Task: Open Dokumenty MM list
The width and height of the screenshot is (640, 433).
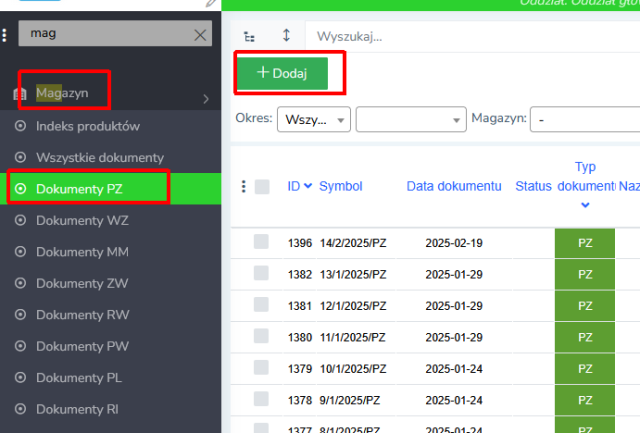Action: point(82,252)
